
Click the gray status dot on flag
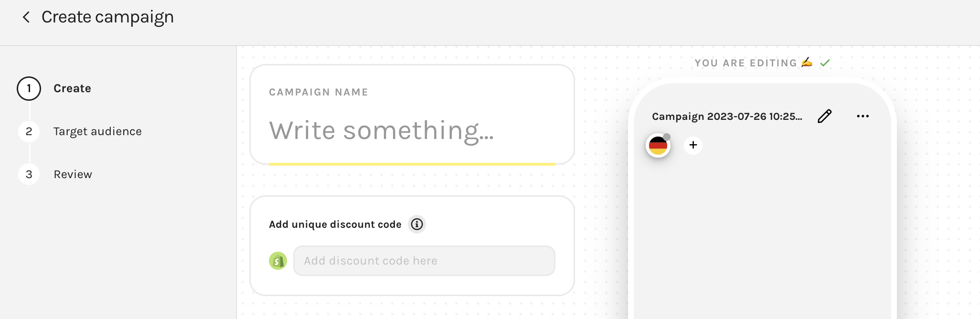[667, 137]
